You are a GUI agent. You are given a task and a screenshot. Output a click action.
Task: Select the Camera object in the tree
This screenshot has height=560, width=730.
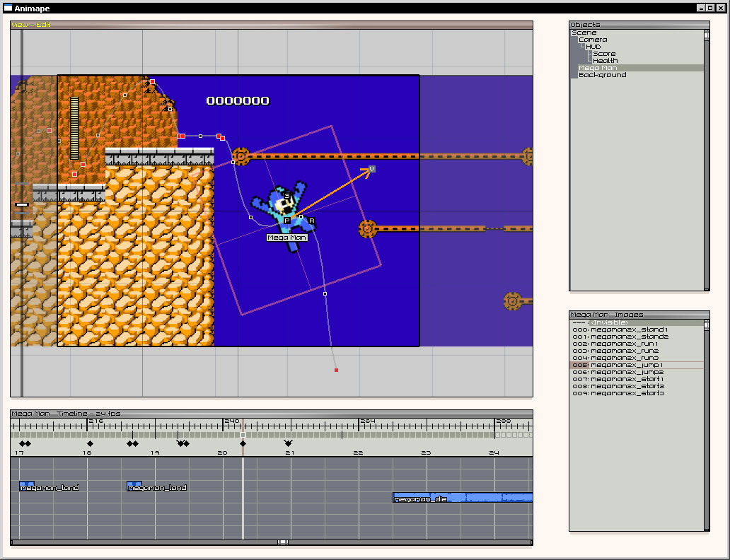[x=593, y=40]
